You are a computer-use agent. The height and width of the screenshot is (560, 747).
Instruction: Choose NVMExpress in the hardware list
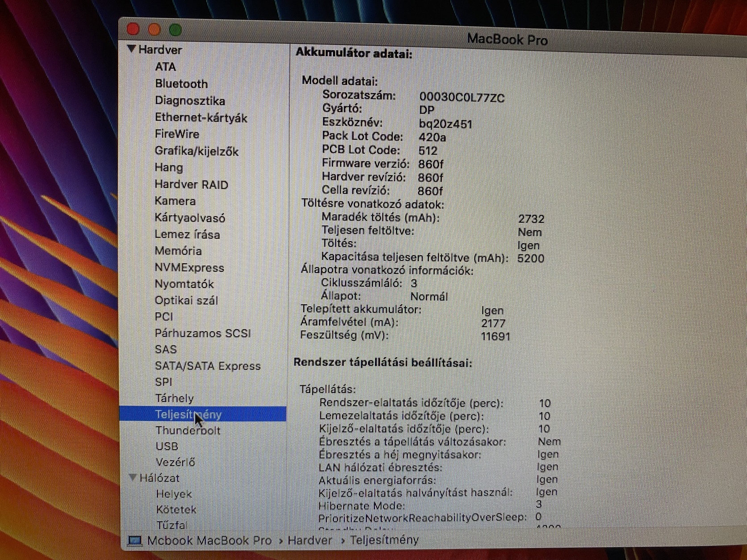point(189,267)
